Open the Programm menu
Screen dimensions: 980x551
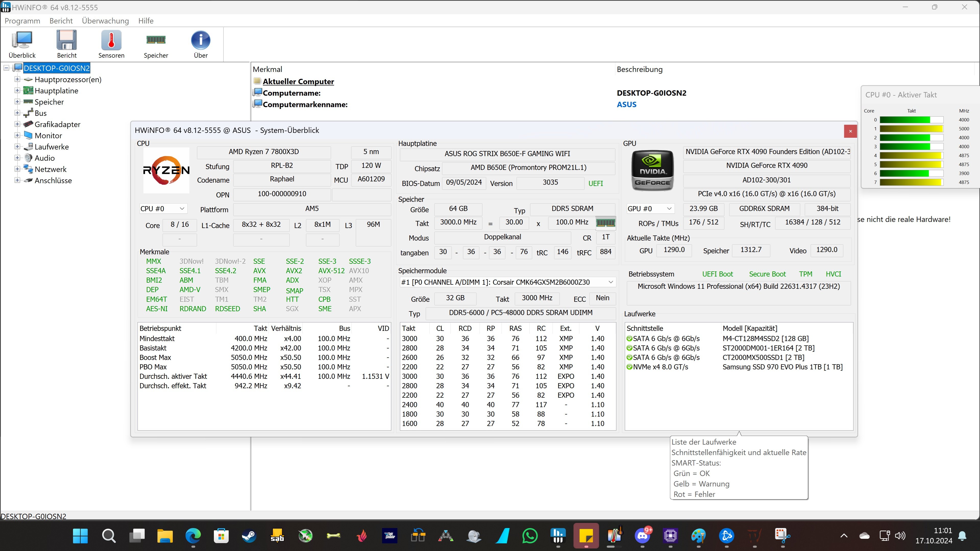[x=22, y=21]
